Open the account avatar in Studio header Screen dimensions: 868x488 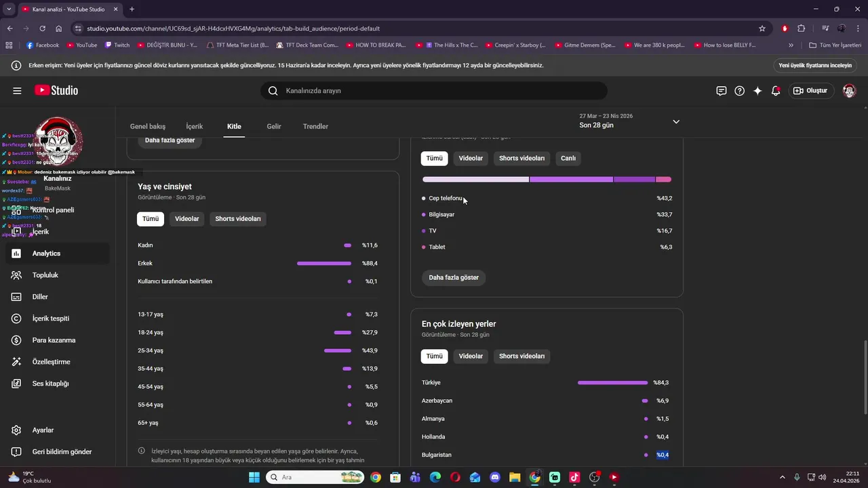849,91
